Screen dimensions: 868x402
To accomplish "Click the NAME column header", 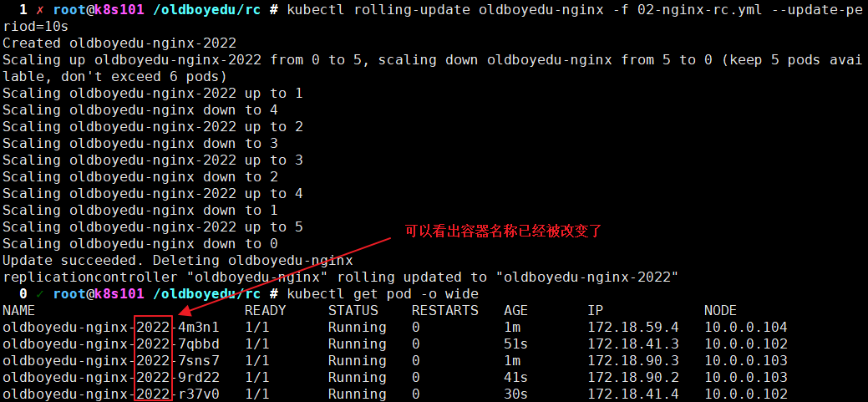I will pyautogui.click(x=19, y=311).
